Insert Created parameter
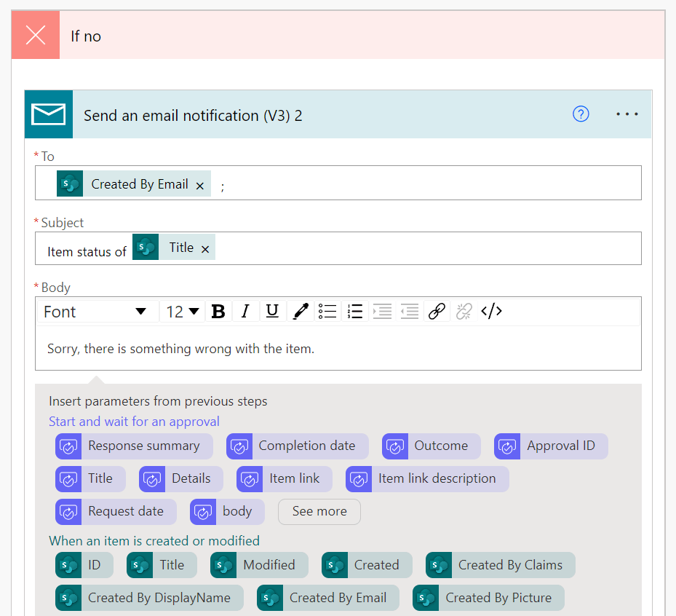Image resolution: width=676 pixels, height=616 pixels. pyautogui.click(x=367, y=565)
